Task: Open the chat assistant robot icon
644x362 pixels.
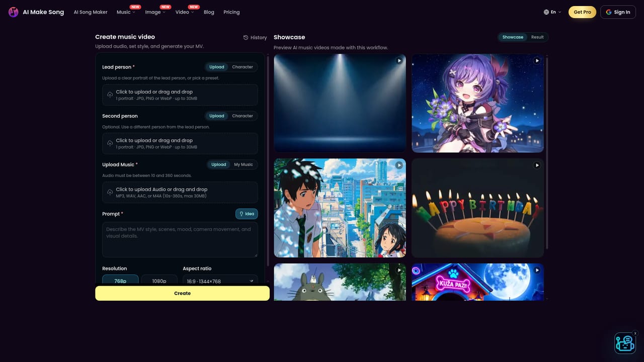Action: 625,343
